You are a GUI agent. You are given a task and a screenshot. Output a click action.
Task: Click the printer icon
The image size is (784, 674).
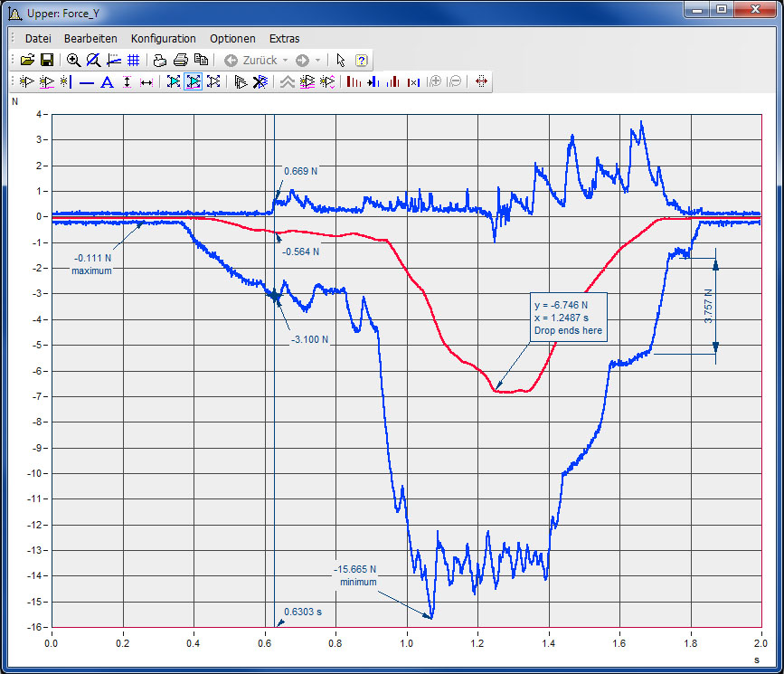coord(180,61)
